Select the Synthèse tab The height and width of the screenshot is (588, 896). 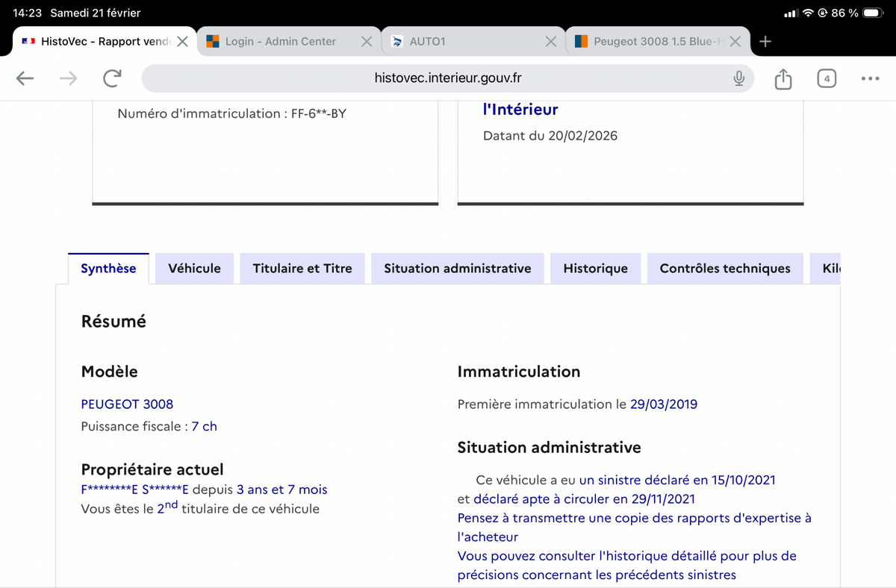[x=108, y=269]
